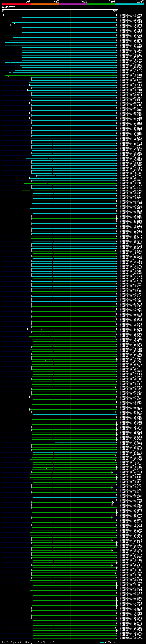Click the UniRef100_C3E7B2 hit name
146x644 pixels.
(131, 301)
